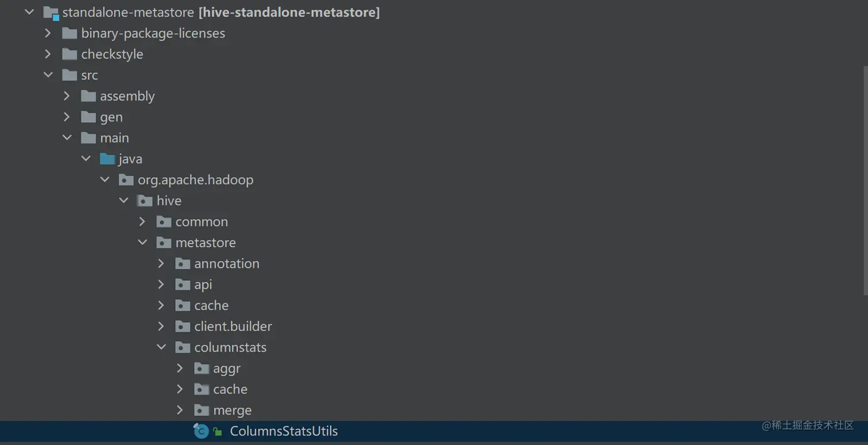Select the hive package name
Screen dimensions: 868x445
click(x=169, y=201)
